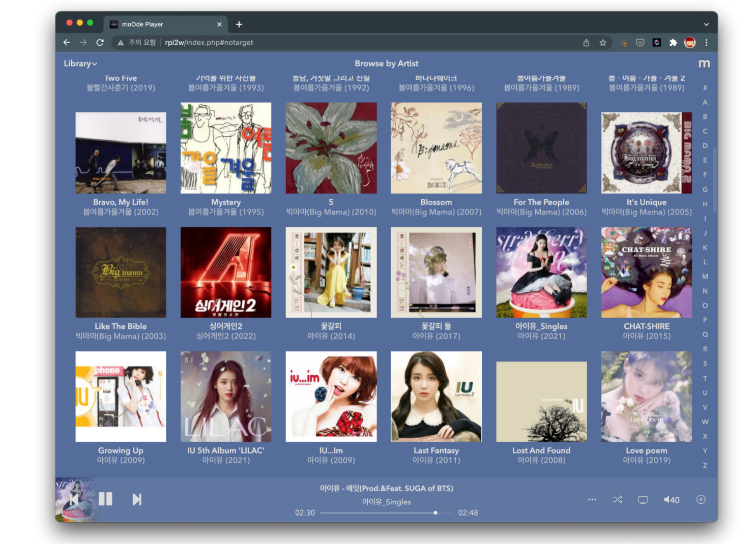Click the '아이유_Singles' text in player bar
The image size is (756, 544).
387,502
